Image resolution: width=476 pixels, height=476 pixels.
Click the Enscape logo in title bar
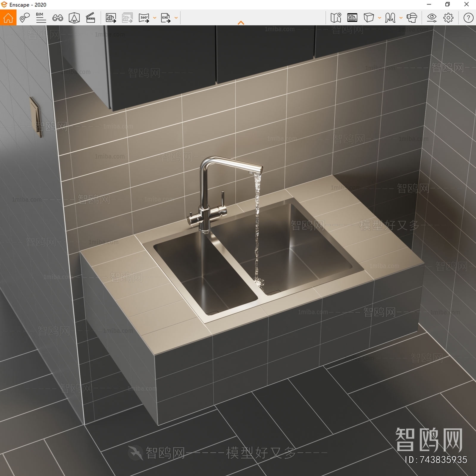[4, 4]
